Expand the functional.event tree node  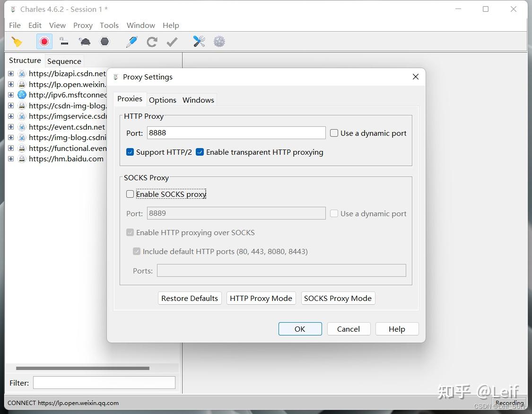coord(11,148)
